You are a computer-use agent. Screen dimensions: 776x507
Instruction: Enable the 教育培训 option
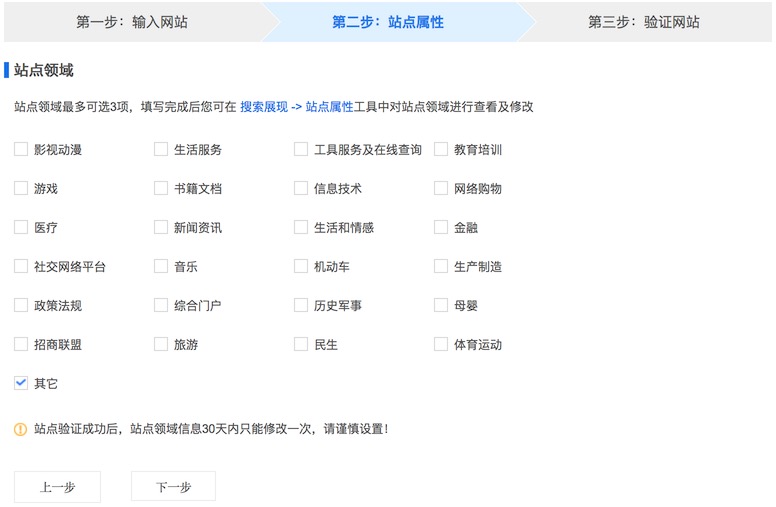tap(441, 150)
